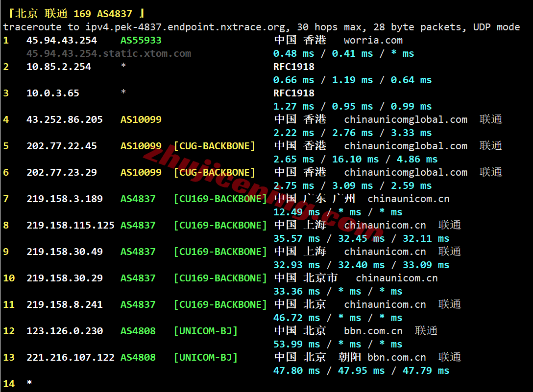Click reverse DNS 45.94.43.254.static.xtom.com
533x392 pixels.
point(109,54)
